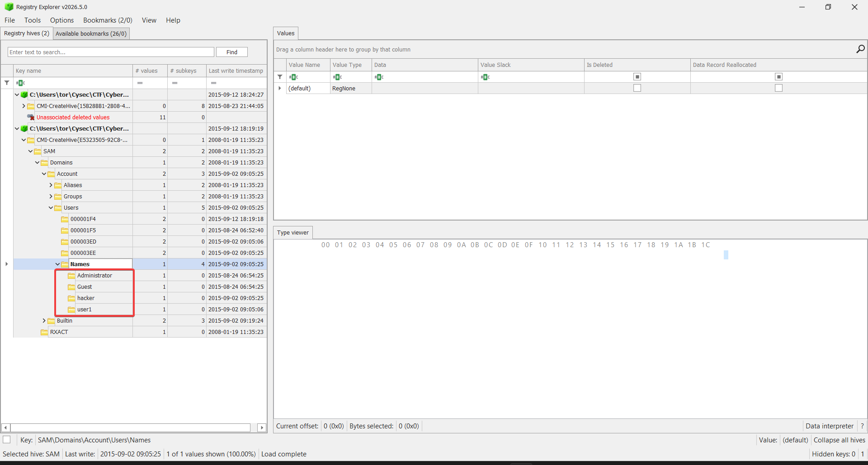Click the first hive's green registry icon
The image size is (868, 465).
click(24, 94)
